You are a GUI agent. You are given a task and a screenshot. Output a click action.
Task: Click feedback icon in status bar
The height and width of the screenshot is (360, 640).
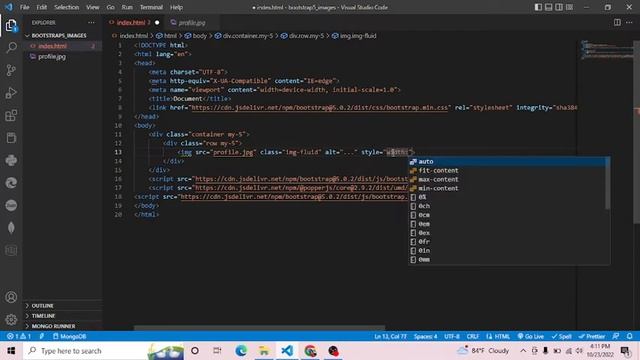616,336
